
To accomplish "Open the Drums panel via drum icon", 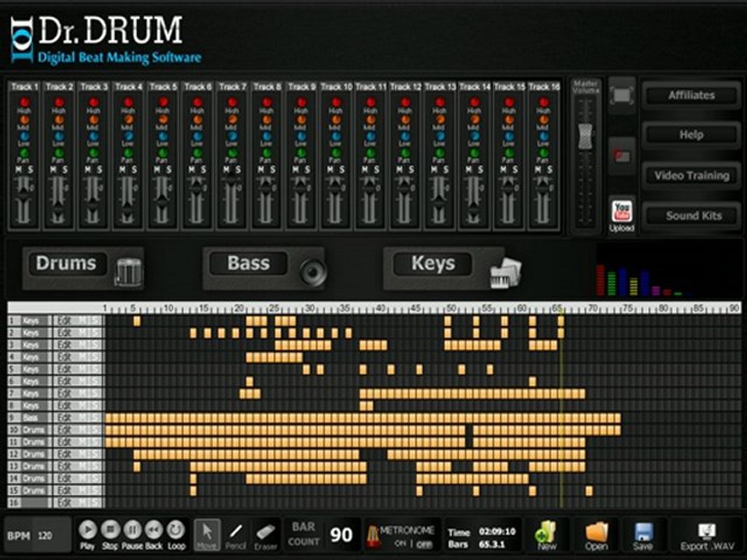I will [128, 271].
